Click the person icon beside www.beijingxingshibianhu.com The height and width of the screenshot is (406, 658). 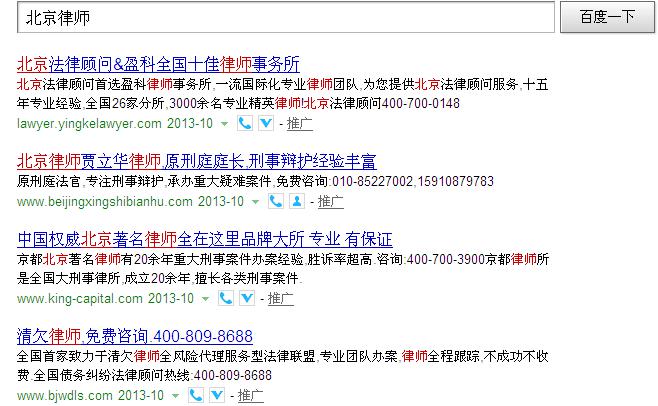(x=297, y=202)
